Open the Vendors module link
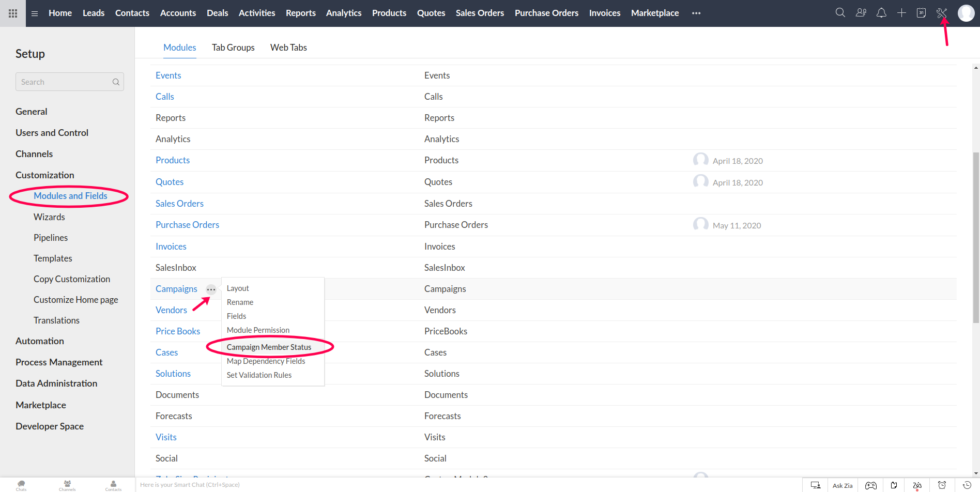The width and height of the screenshot is (980, 492). coord(171,310)
